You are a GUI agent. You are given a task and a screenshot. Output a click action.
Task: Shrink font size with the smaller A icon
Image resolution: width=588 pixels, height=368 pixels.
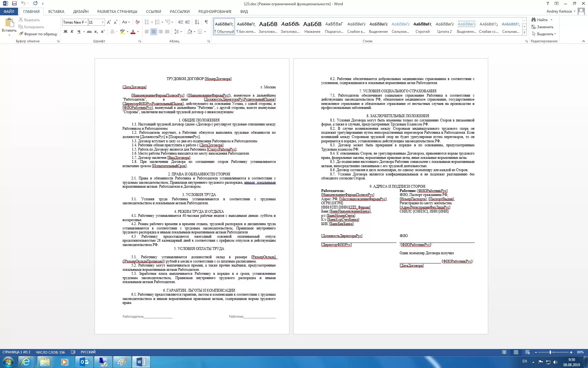pos(115,22)
